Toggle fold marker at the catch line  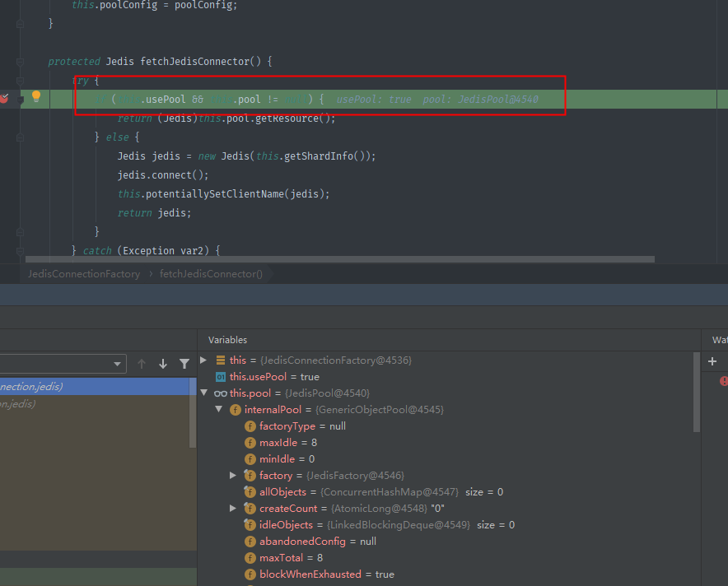point(20,250)
